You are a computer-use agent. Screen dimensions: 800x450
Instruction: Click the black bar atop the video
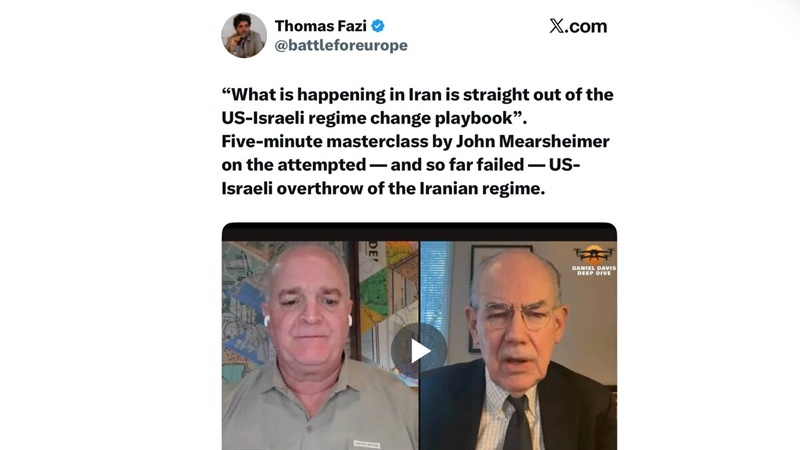click(x=419, y=232)
